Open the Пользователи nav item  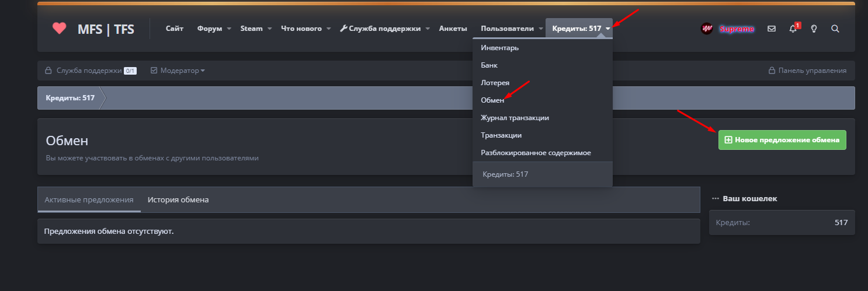(507, 29)
